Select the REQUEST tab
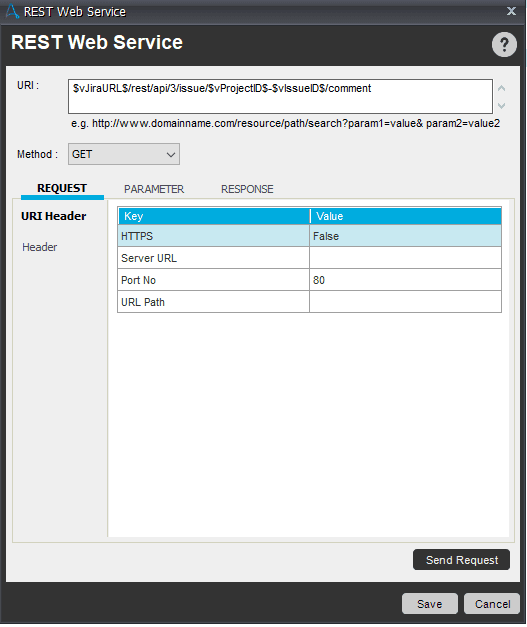This screenshot has height=627, width=527. pos(62,188)
